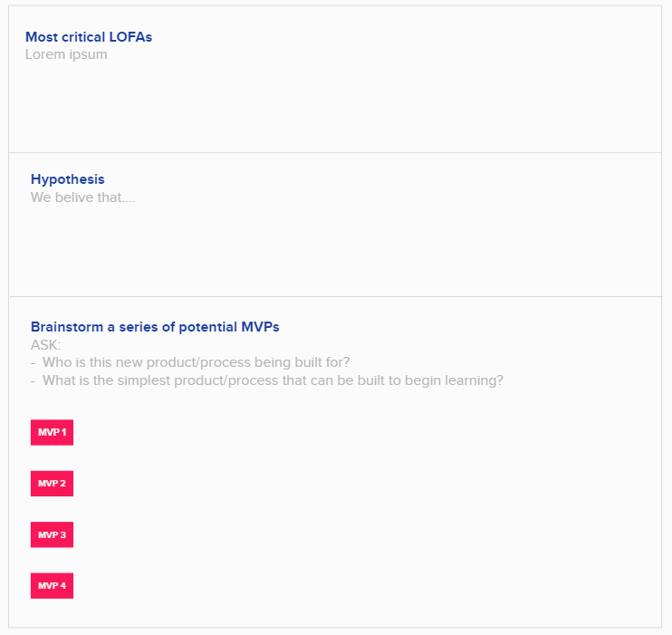Click blank space in Hypothesis section
The width and height of the screenshot is (672, 635).
[335, 249]
